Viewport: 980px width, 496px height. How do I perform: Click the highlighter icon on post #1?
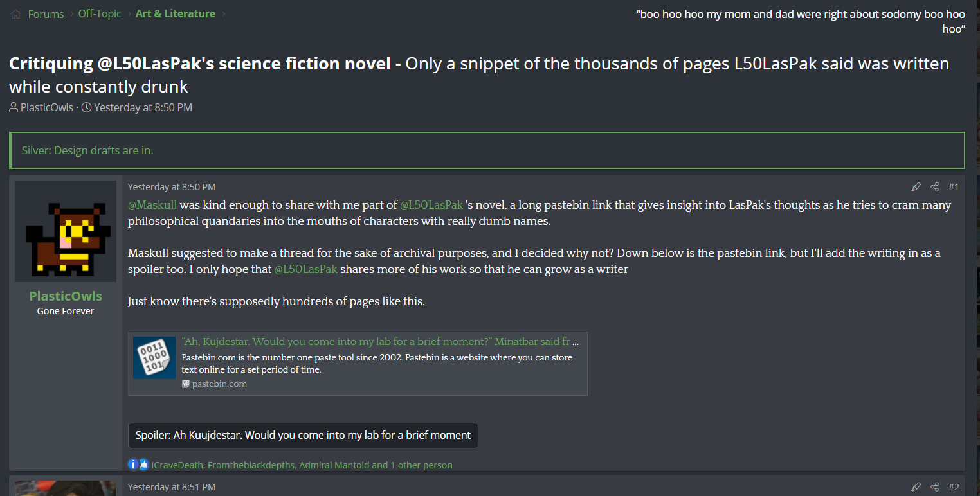click(x=916, y=187)
